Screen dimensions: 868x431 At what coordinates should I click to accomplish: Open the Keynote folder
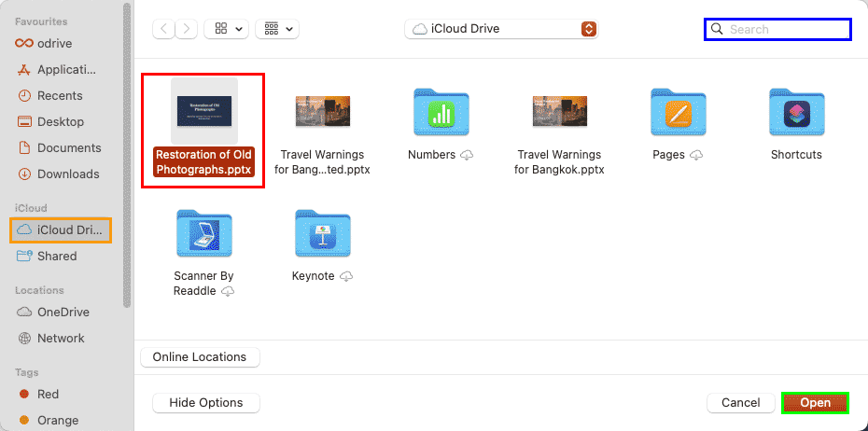pos(322,233)
